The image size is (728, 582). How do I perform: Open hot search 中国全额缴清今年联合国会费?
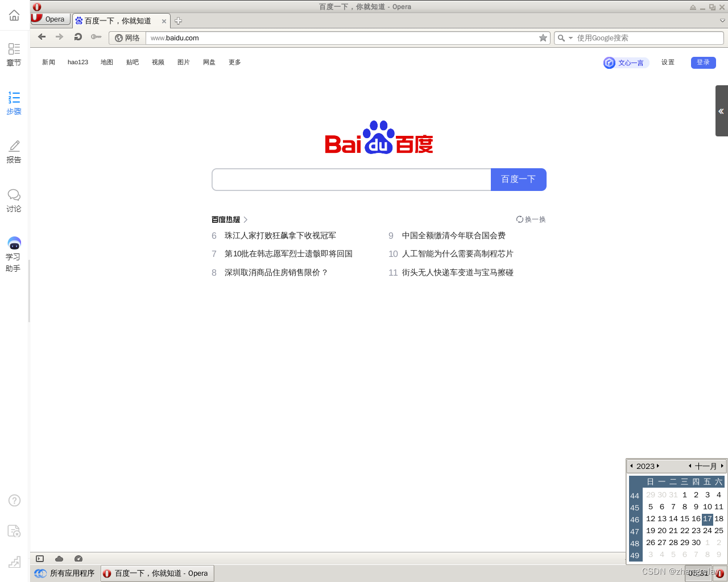[x=454, y=235]
